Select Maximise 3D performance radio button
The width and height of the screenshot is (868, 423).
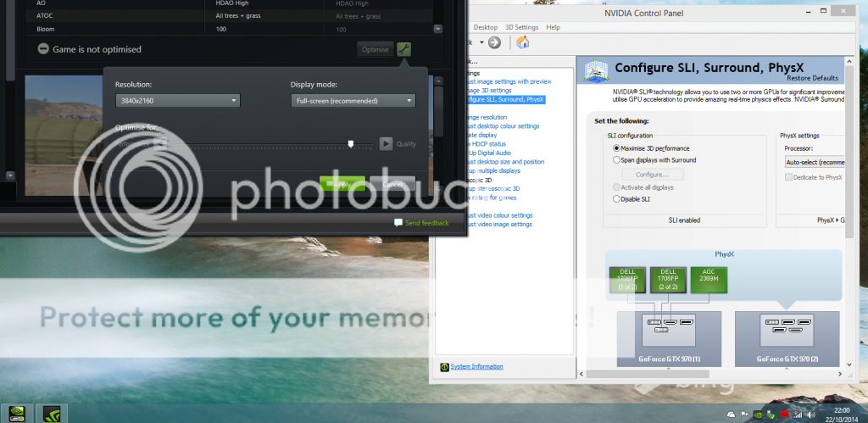616,147
